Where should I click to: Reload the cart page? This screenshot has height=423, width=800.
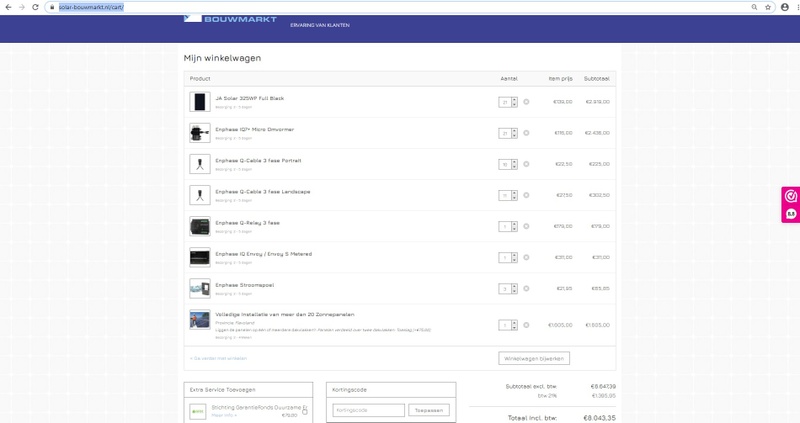pyautogui.click(x=35, y=7)
